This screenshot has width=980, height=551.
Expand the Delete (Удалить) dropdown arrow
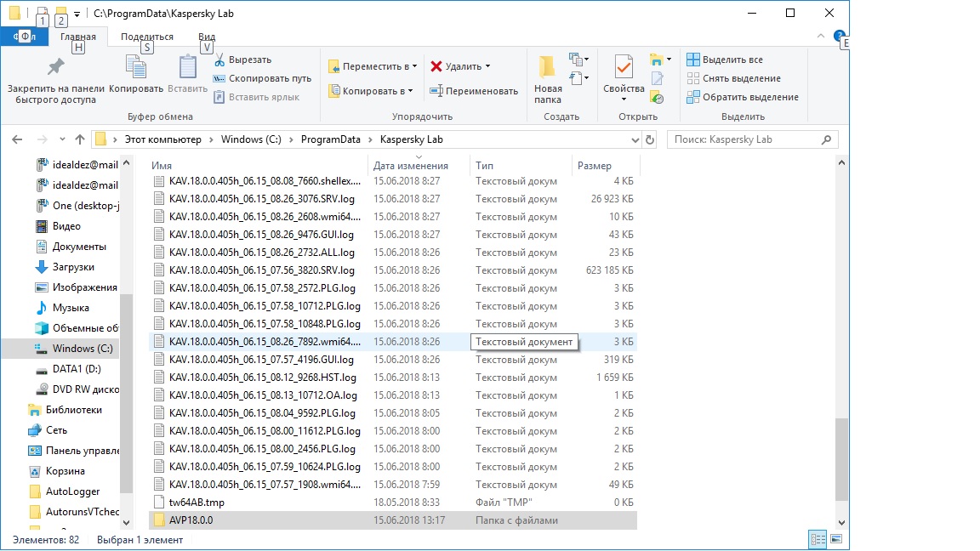pos(487,66)
